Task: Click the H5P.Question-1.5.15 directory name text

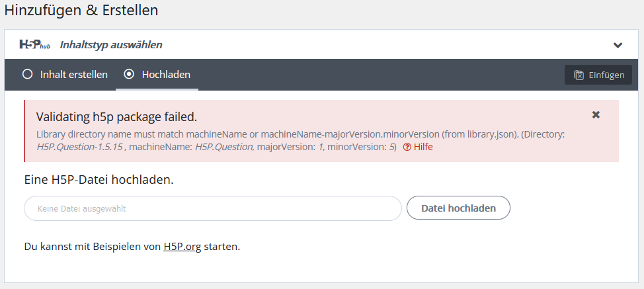Action: (x=80, y=147)
